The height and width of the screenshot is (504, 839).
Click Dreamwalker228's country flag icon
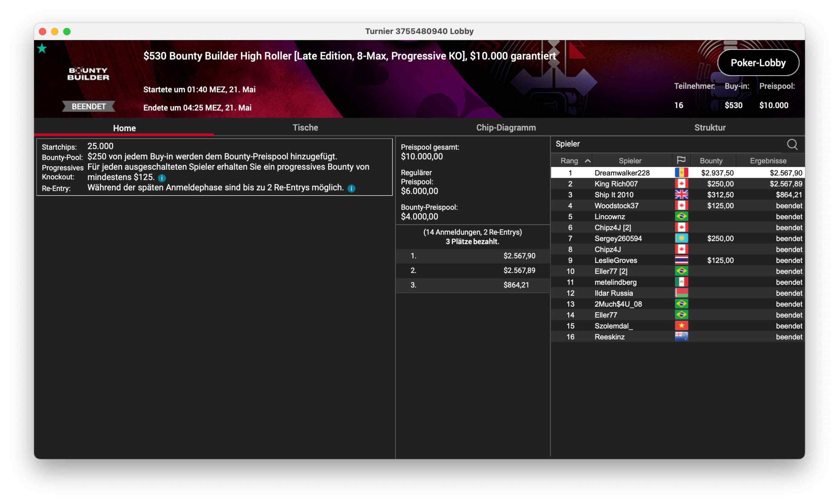click(x=681, y=173)
